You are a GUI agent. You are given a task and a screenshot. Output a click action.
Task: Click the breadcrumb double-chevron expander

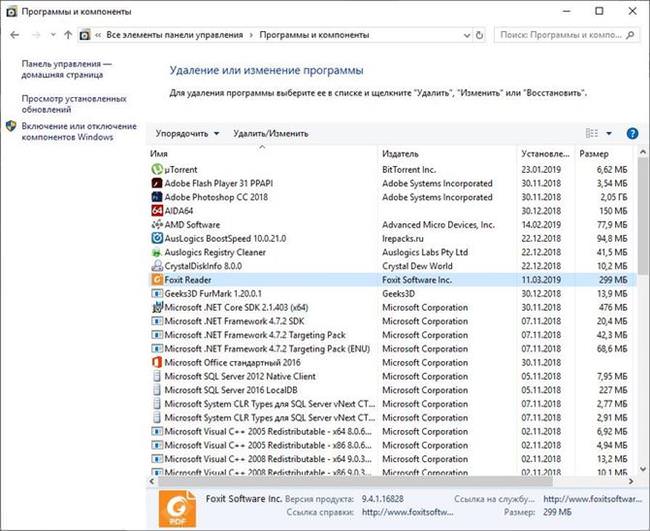point(98,35)
